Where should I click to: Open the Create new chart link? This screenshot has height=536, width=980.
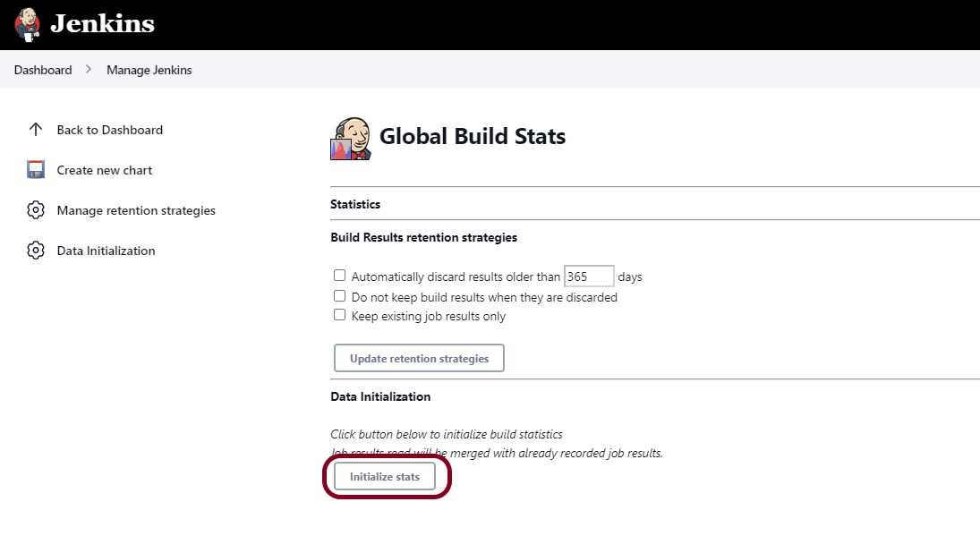click(104, 170)
